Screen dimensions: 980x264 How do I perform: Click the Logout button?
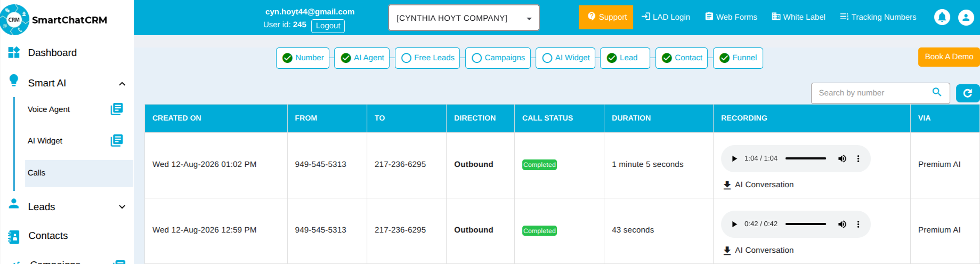click(x=328, y=26)
